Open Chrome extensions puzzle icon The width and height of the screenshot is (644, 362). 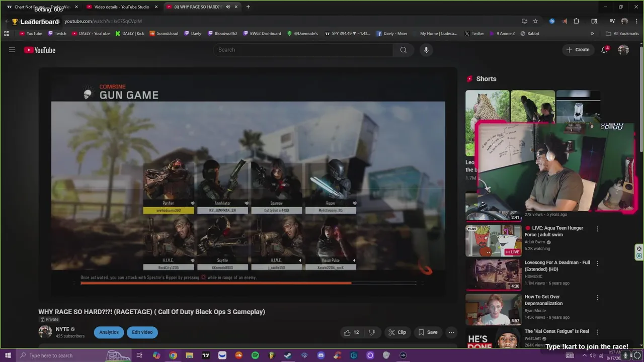click(x=577, y=21)
